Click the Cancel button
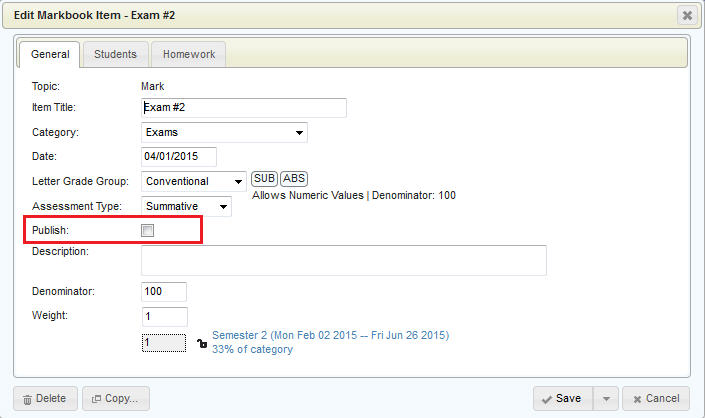 [x=655, y=398]
